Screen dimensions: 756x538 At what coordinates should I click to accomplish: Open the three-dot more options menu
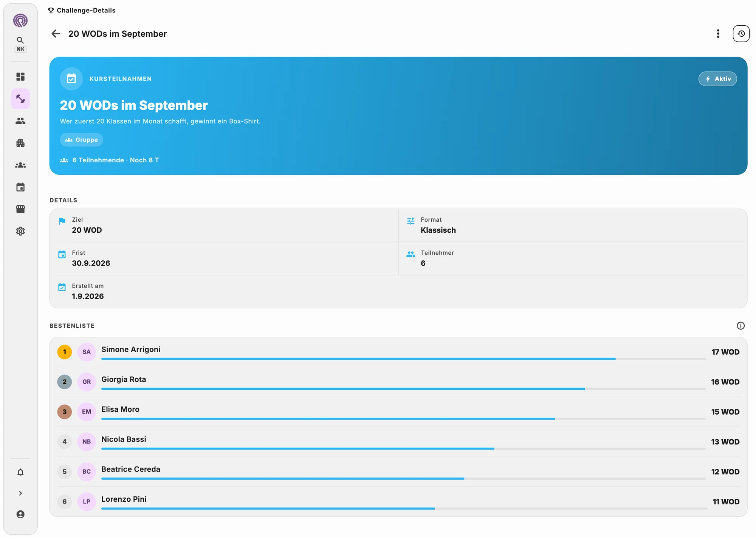pos(718,34)
